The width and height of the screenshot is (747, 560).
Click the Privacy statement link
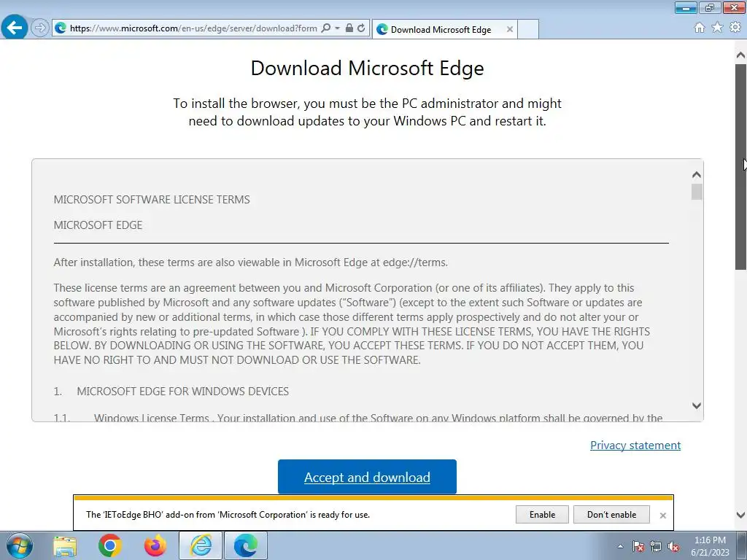[x=635, y=446]
